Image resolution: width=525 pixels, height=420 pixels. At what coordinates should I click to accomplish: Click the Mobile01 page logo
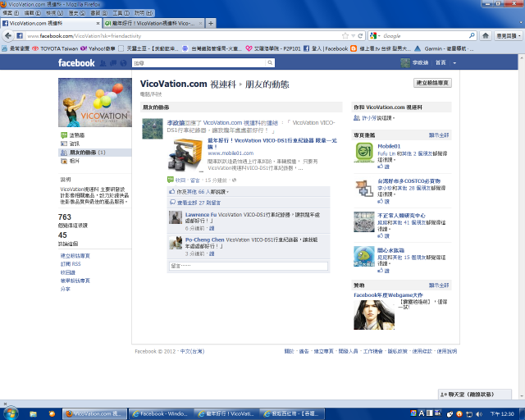pos(364,153)
